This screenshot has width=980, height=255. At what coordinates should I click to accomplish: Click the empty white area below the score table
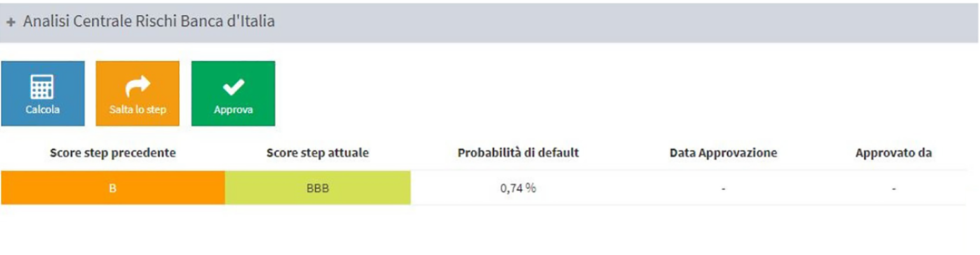(490, 229)
